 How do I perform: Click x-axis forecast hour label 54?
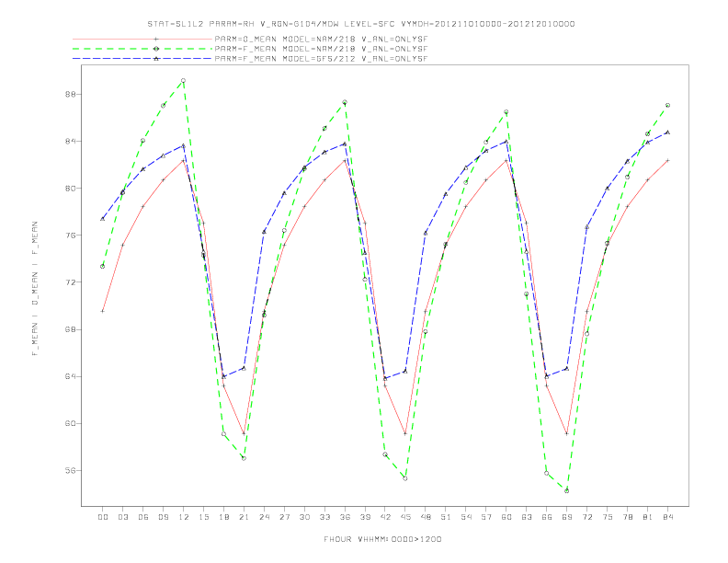click(466, 517)
